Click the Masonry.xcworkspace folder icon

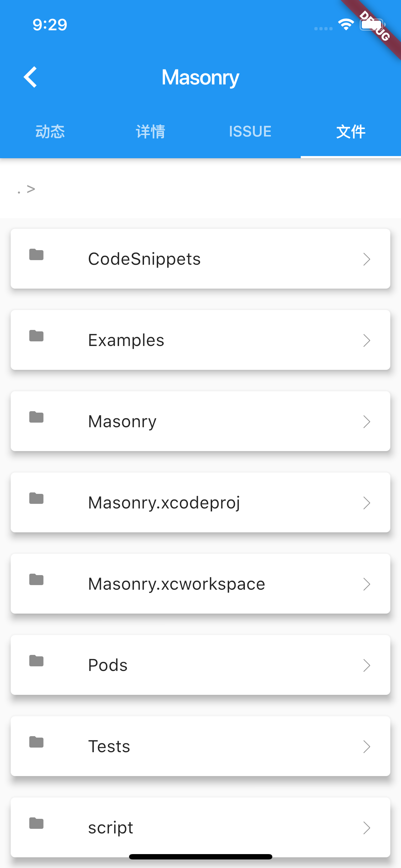36,580
